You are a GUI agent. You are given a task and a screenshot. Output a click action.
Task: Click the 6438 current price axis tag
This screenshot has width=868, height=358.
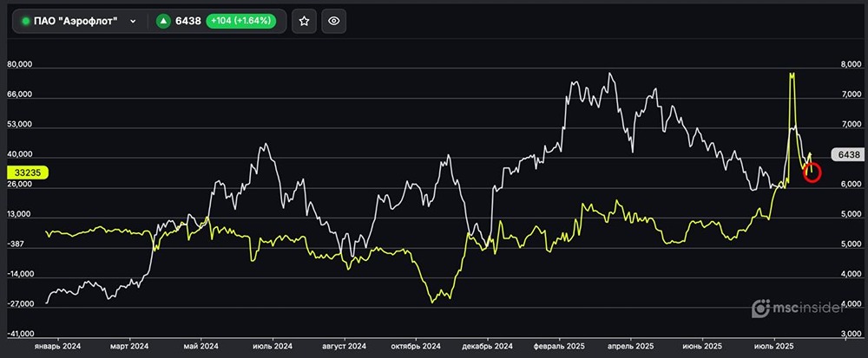844,154
